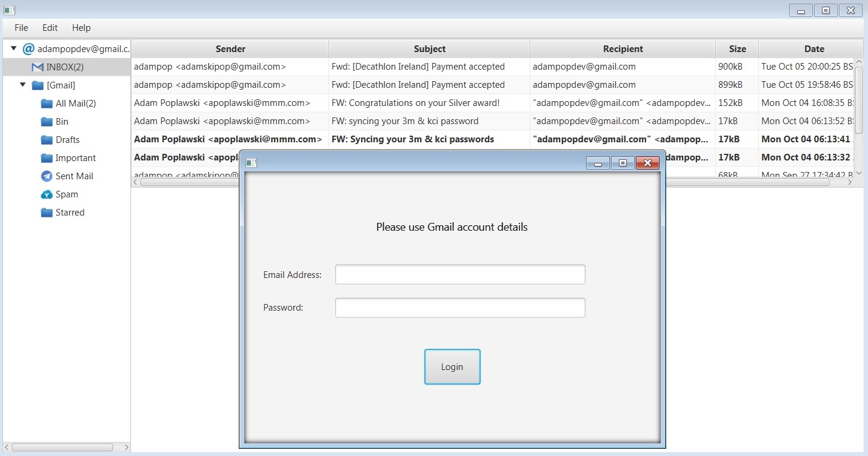
Task: Click the folder icon beside All Mail
Action: pyautogui.click(x=47, y=104)
